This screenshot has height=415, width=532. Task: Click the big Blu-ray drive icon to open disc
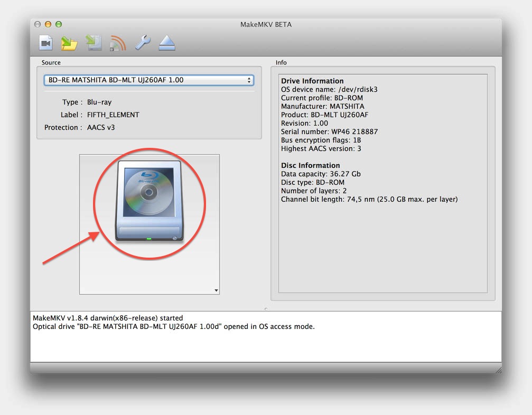150,201
